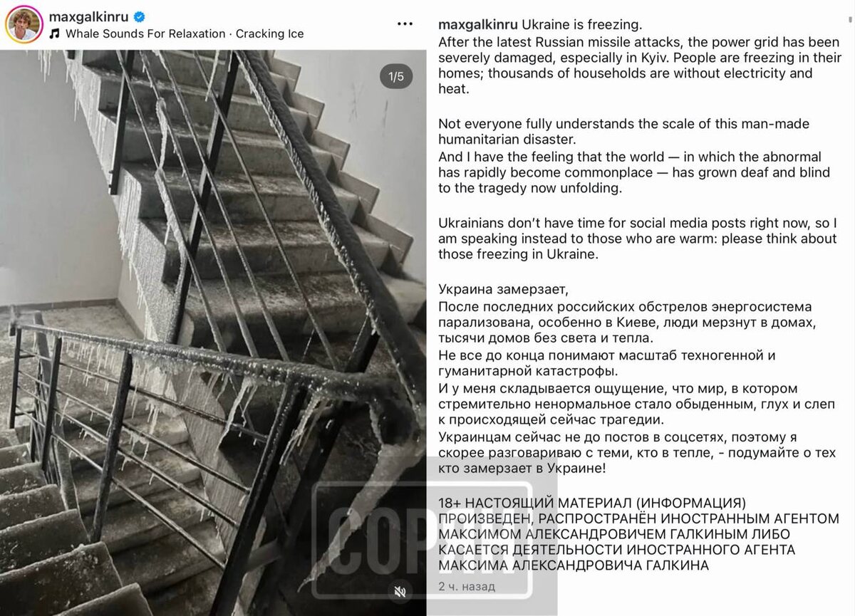
Task: Click the 'Ukrainians don't have time' paragraph
Action: tap(638, 239)
